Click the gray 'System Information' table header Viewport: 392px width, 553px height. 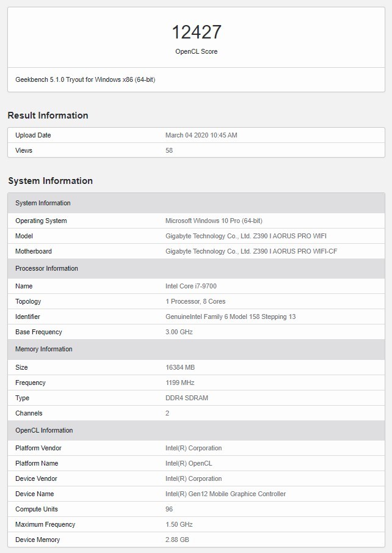(197, 203)
